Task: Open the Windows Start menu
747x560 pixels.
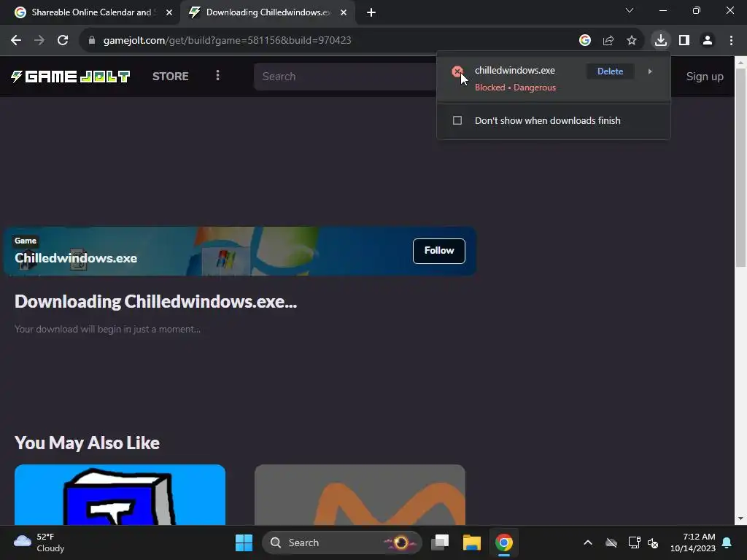Action: point(244,542)
